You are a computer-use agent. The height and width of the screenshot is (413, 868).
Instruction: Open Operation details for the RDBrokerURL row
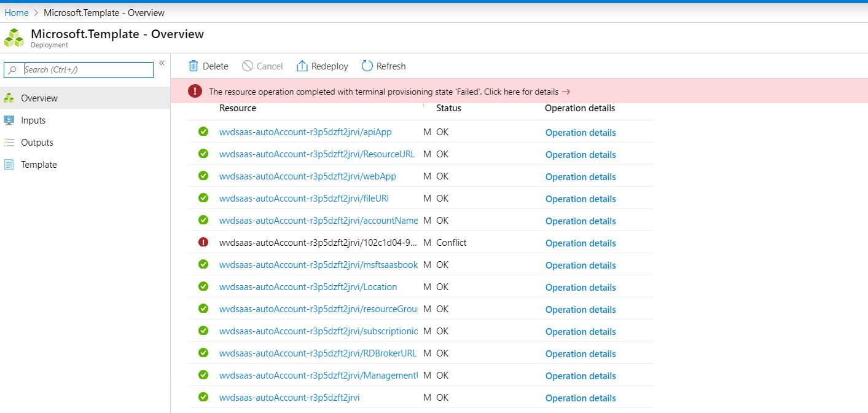click(580, 353)
